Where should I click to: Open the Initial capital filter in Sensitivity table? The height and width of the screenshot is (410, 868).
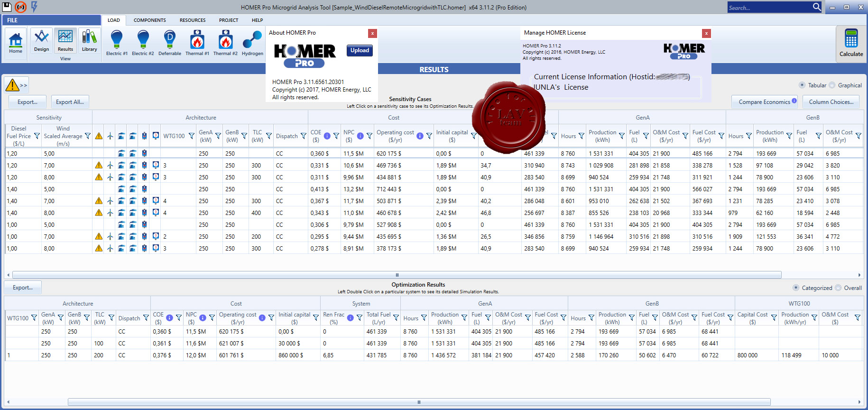(473, 136)
